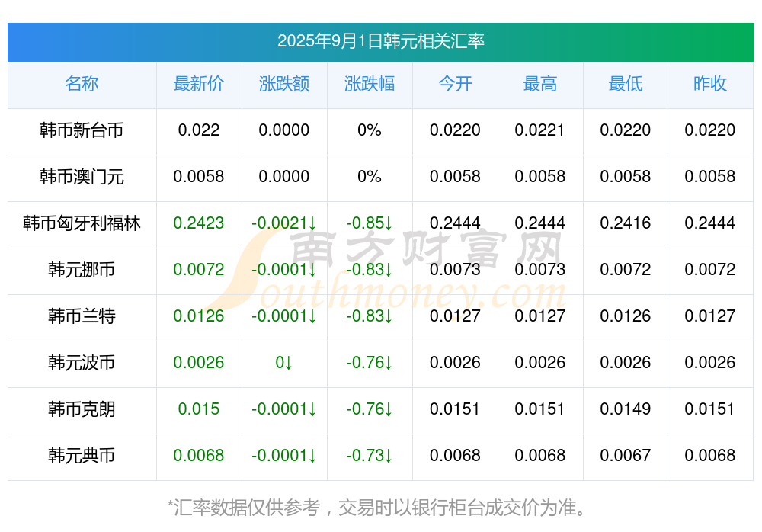This screenshot has height=532, width=762.
Task: Click the 韩币兰特 row name
Action: [x=82, y=316]
